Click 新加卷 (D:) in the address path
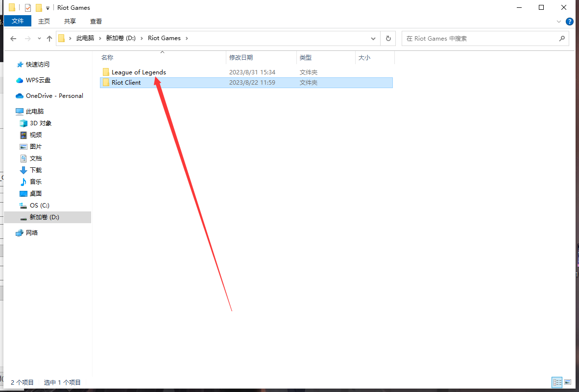This screenshot has width=579, height=392. point(121,38)
